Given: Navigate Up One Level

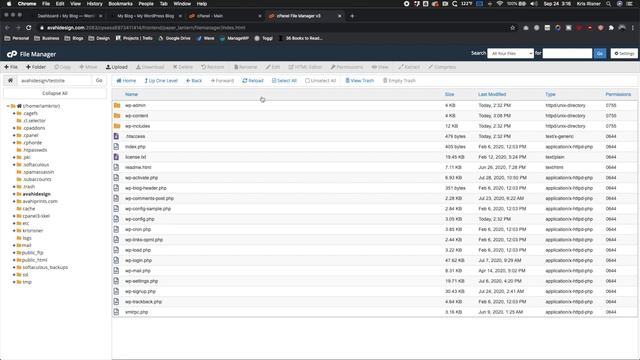Looking at the screenshot, I should (161, 81).
